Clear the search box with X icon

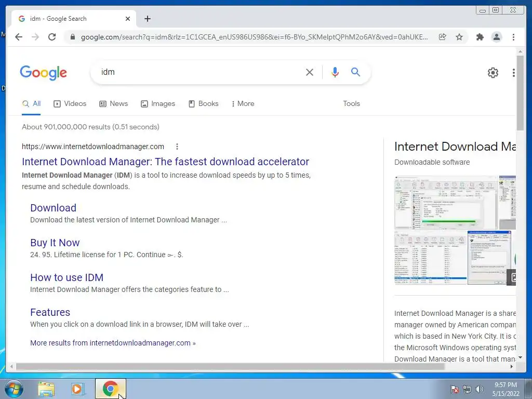(x=310, y=72)
